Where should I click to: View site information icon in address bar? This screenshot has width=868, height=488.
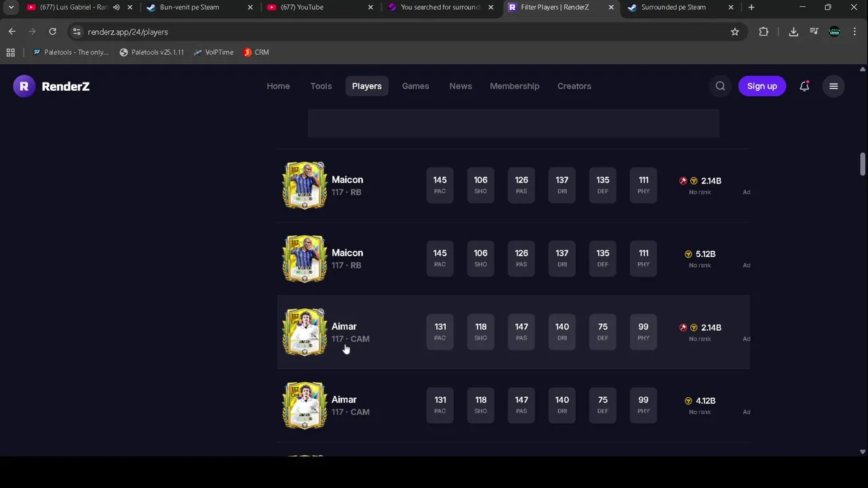coord(77,32)
